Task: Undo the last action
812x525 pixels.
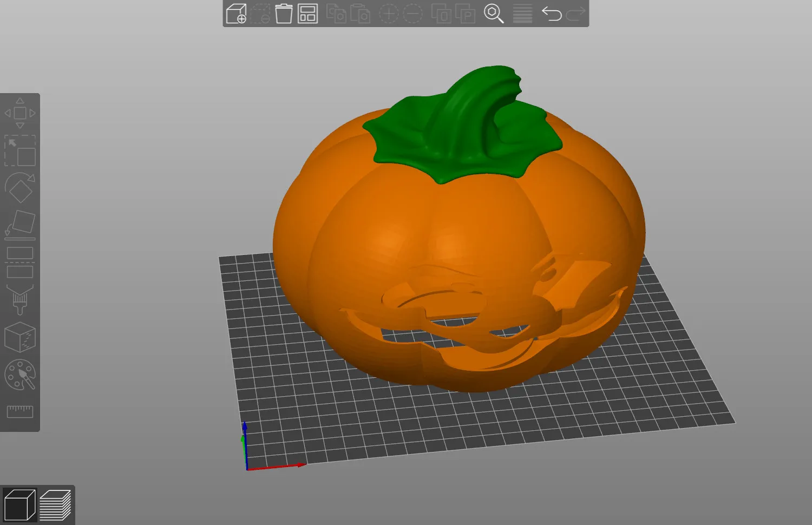Action: (x=552, y=14)
